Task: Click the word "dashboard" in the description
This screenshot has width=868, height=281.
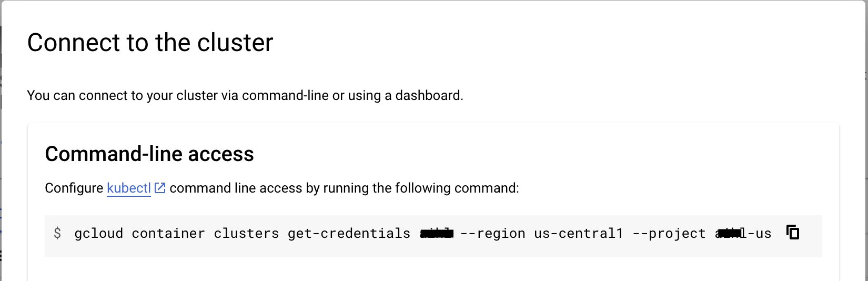Action: tap(428, 95)
